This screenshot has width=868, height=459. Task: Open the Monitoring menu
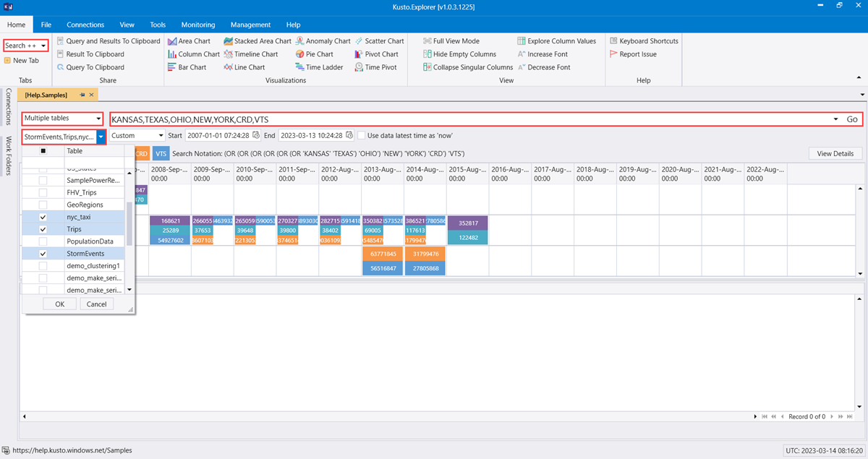(197, 24)
